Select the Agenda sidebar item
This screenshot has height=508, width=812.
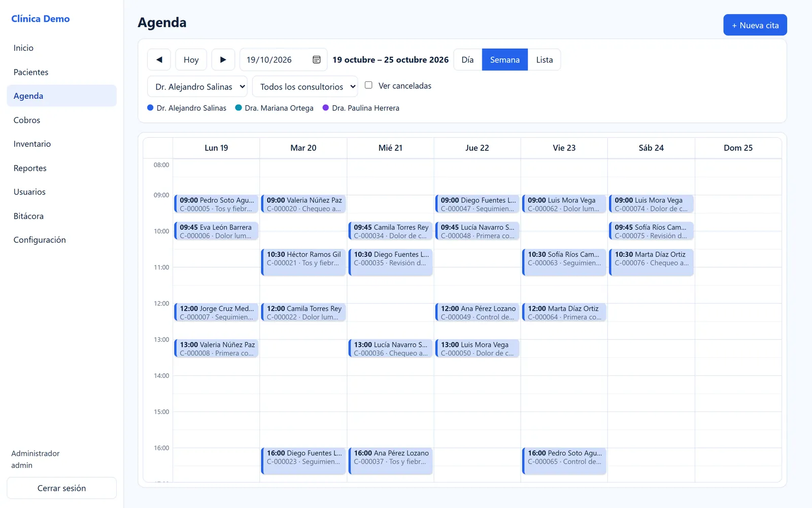tap(61, 96)
